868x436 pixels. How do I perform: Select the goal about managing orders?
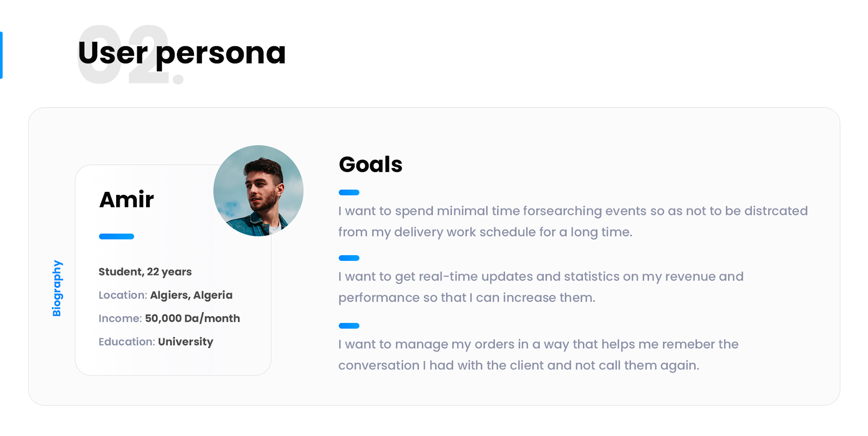point(538,355)
